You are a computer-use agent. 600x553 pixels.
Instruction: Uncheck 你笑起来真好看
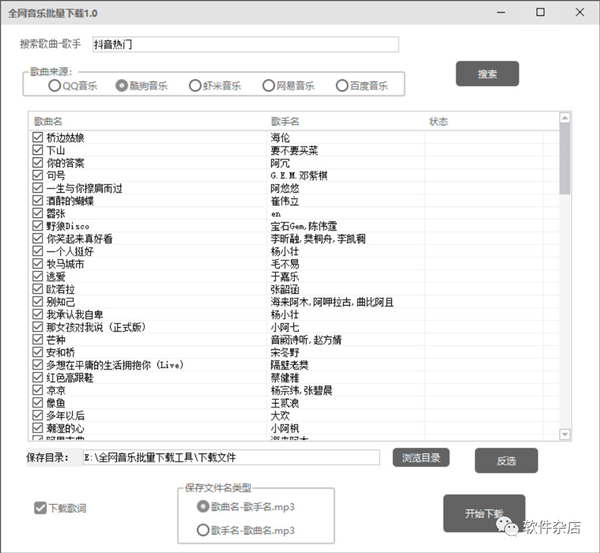click(x=38, y=238)
